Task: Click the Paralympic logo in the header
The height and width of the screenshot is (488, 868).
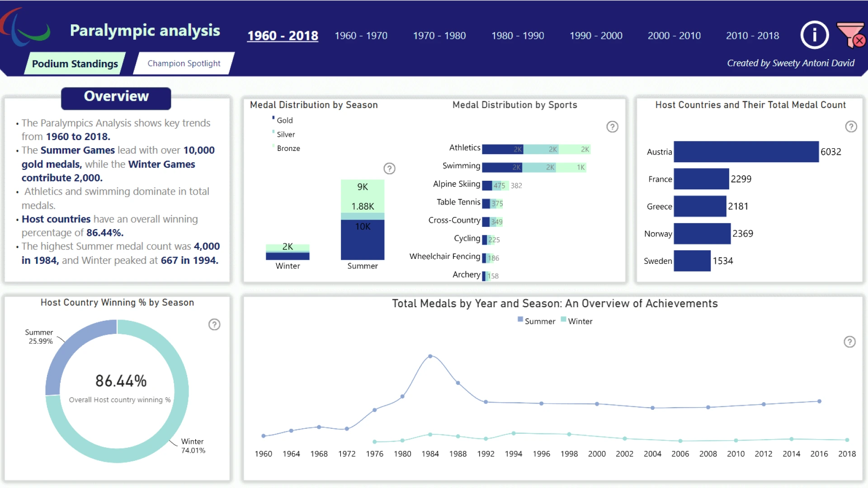Action: [26, 27]
